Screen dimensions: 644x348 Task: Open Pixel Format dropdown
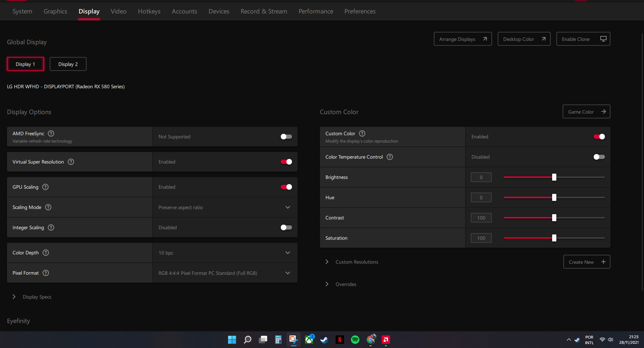coord(225,273)
